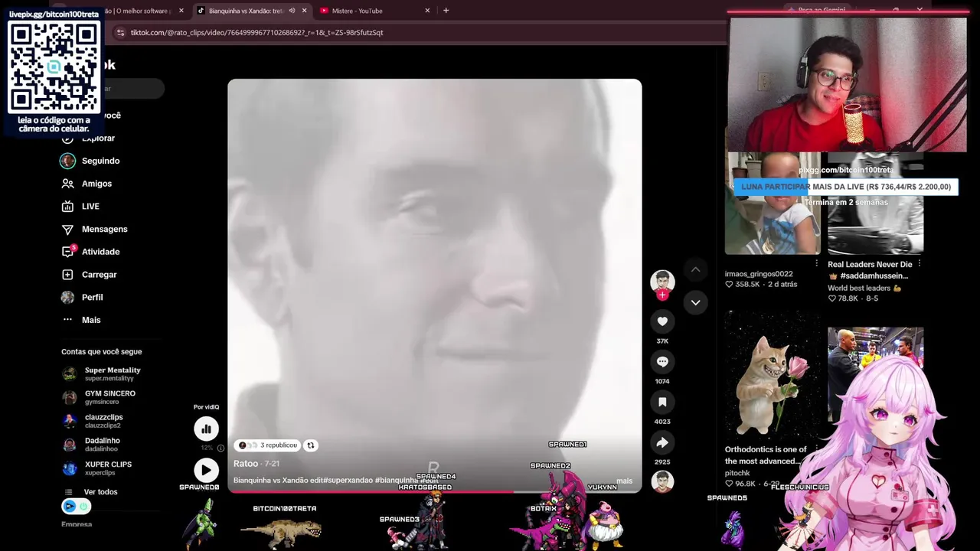Click the browser address bar URL
The width and height of the screenshot is (980, 551).
[256, 33]
